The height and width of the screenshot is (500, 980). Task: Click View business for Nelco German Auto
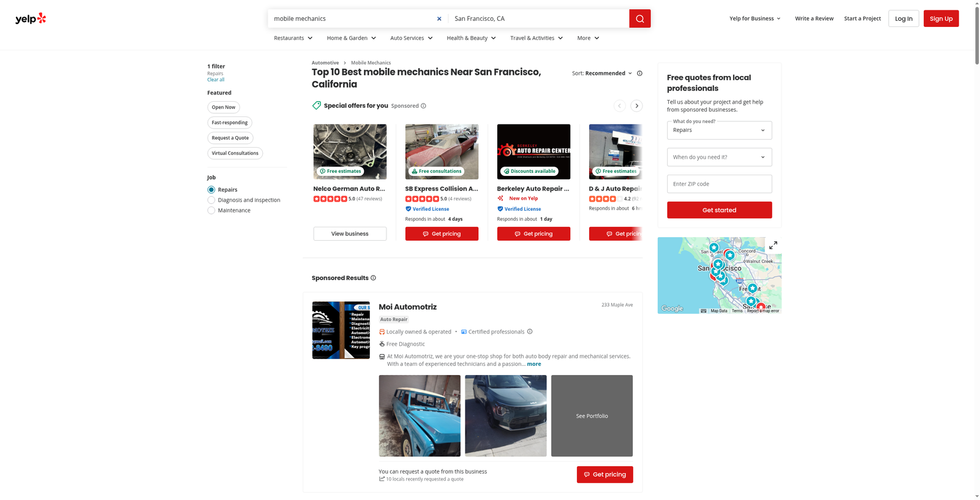pyautogui.click(x=350, y=233)
